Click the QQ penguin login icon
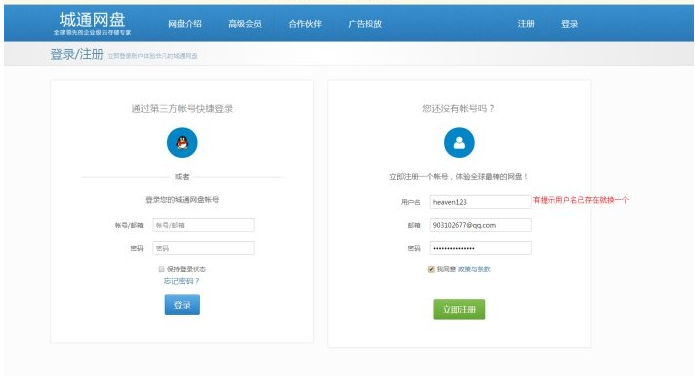 coord(182,143)
